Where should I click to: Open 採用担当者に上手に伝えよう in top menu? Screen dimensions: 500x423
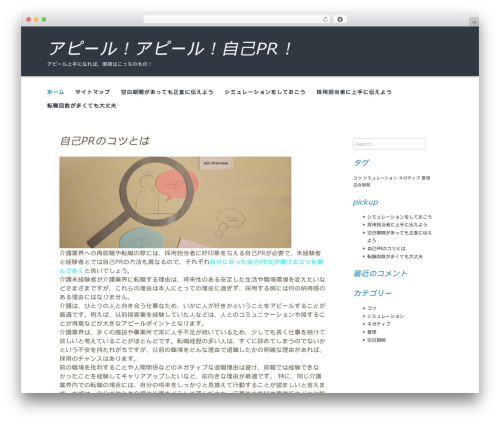click(x=354, y=92)
